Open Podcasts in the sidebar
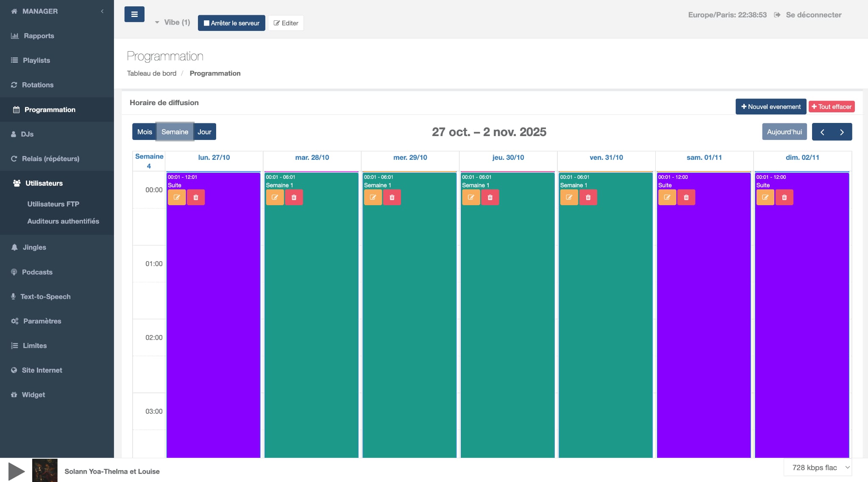The width and height of the screenshot is (868, 482). point(37,272)
